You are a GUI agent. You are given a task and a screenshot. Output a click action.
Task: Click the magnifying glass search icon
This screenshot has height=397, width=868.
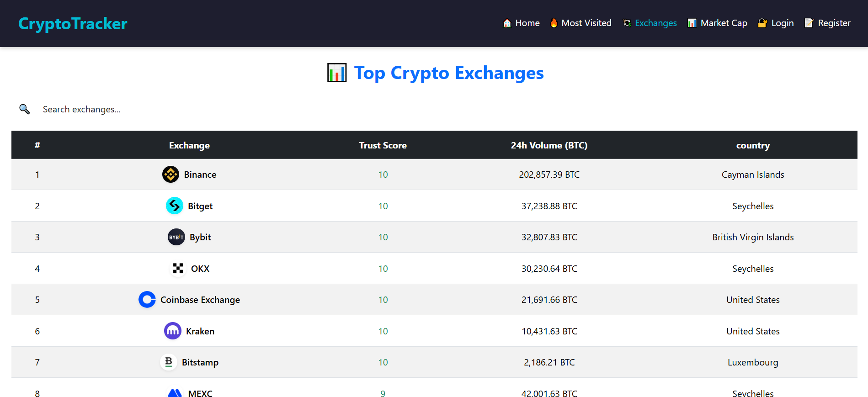tap(24, 109)
